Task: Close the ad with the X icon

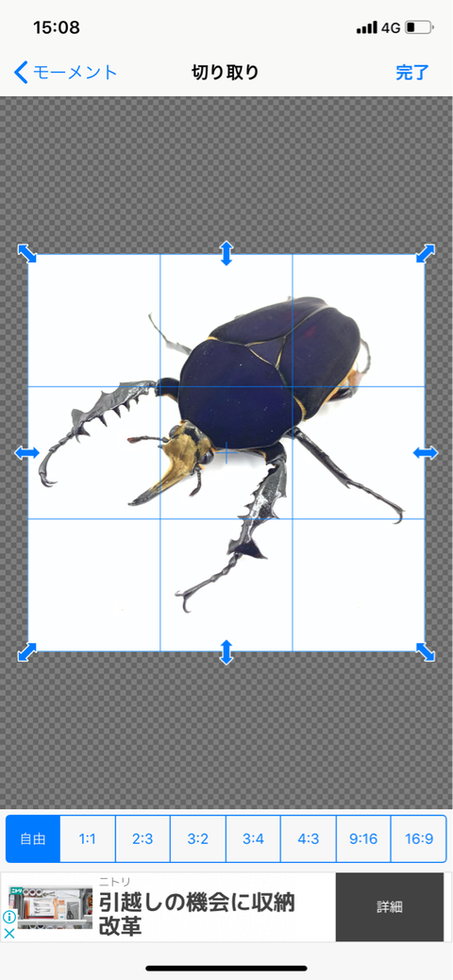Action: point(8,934)
